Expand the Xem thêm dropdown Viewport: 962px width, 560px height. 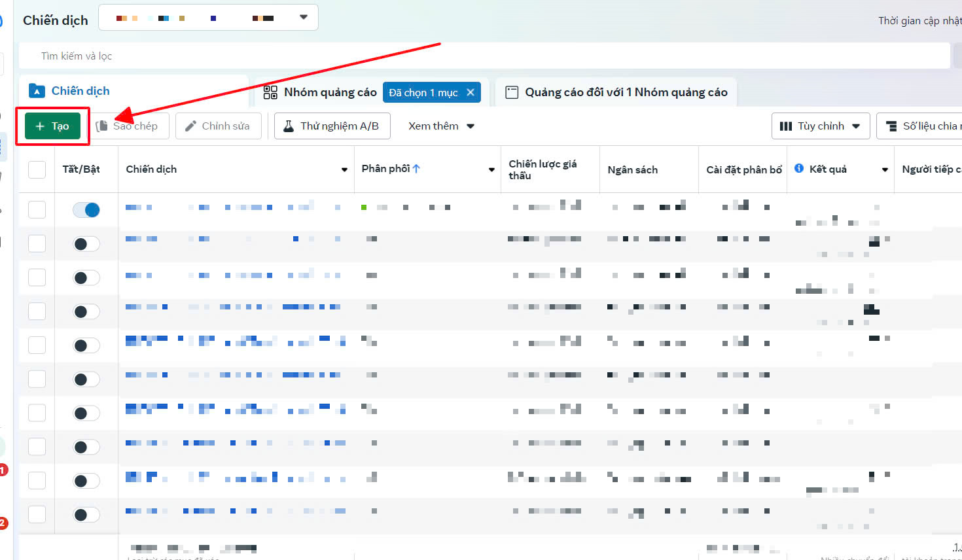(441, 126)
